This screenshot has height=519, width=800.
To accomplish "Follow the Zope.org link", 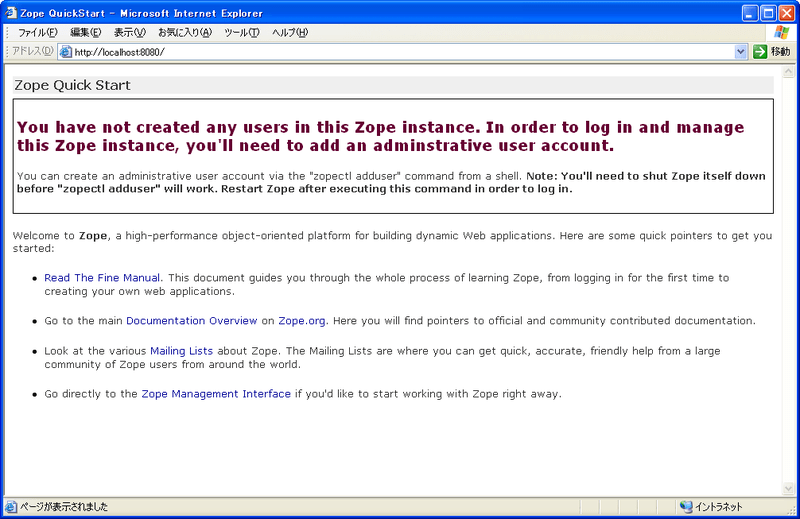I will click(x=302, y=321).
